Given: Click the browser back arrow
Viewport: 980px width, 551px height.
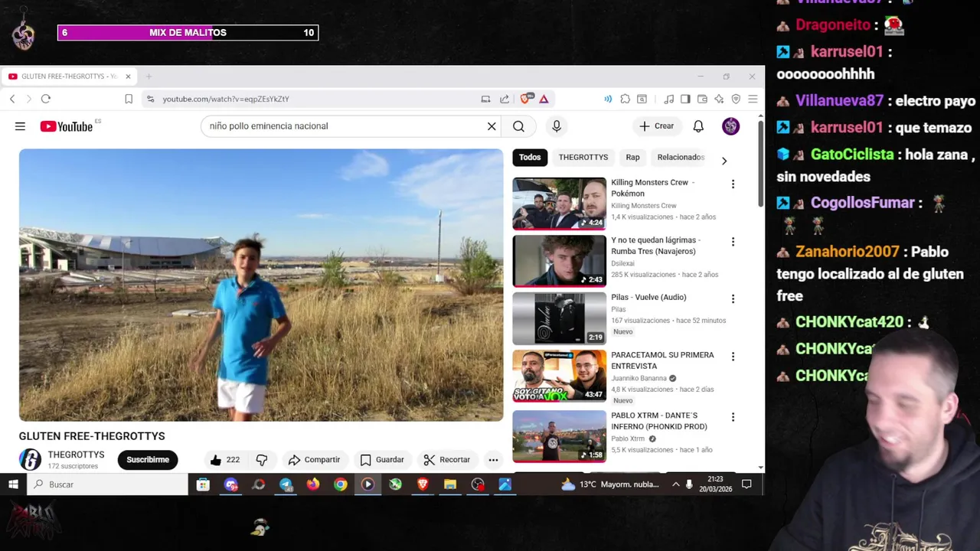Looking at the screenshot, I should click(12, 99).
